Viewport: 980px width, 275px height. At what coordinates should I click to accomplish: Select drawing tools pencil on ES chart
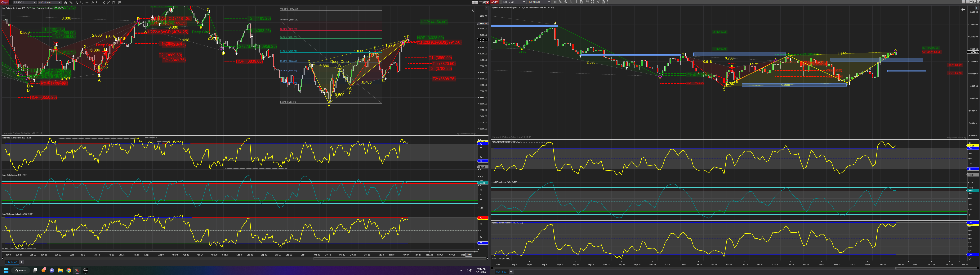(x=71, y=2)
